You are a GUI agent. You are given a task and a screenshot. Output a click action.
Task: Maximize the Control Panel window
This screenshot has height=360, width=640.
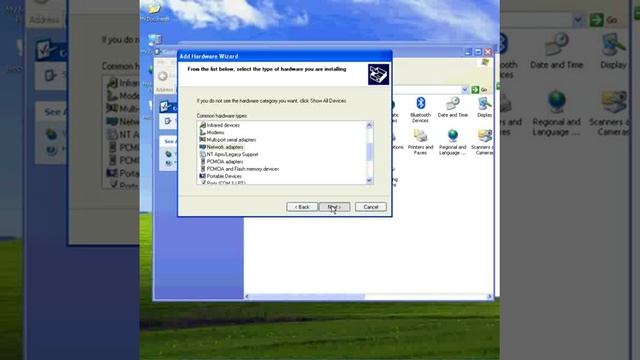tap(478, 52)
